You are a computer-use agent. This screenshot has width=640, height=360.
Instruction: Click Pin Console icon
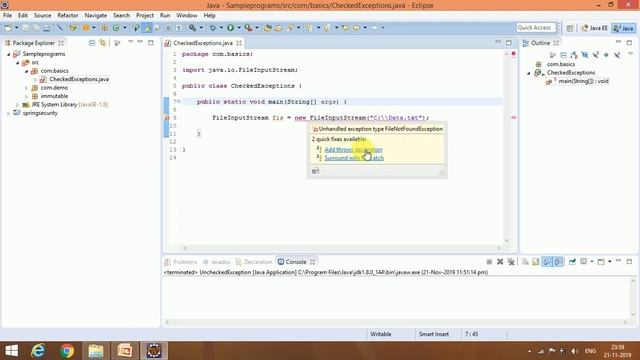tap(572, 262)
